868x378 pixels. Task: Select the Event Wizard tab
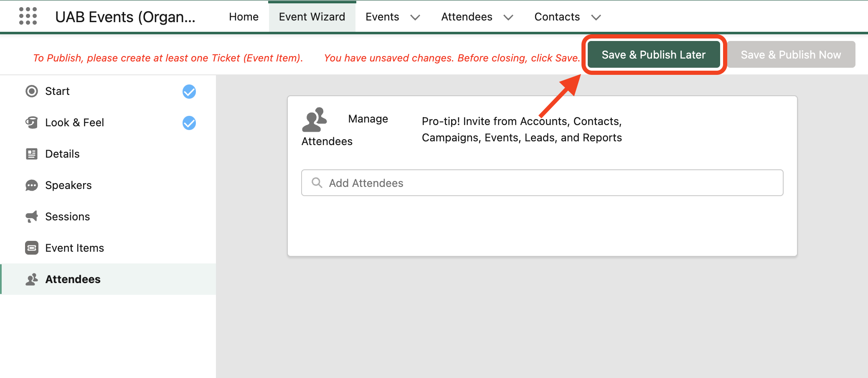pyautogui.click(x=312, y=17)
